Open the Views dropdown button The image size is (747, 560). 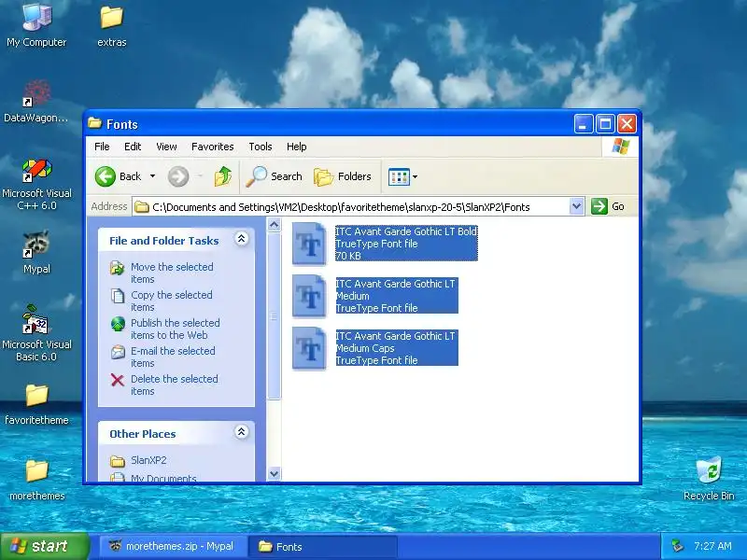point(402,176)
